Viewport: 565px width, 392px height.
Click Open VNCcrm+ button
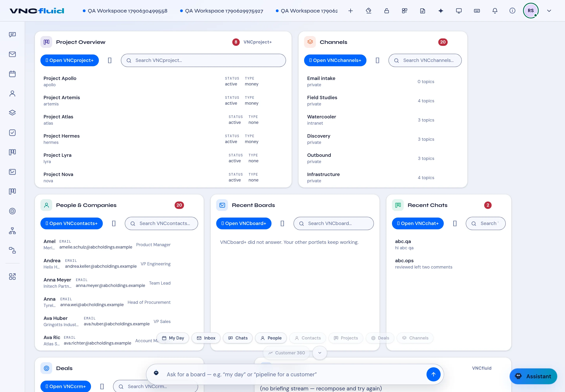(66, 387)
